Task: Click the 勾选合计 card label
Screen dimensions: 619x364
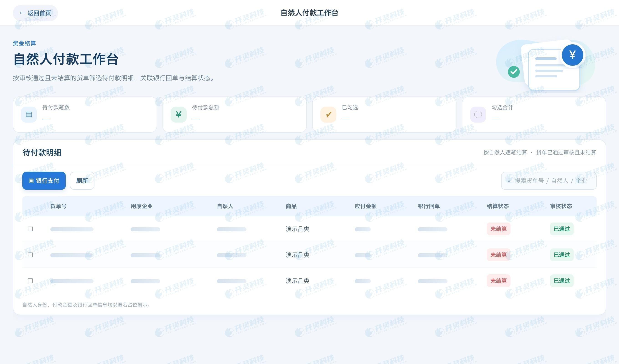Action: coord(502,107)
